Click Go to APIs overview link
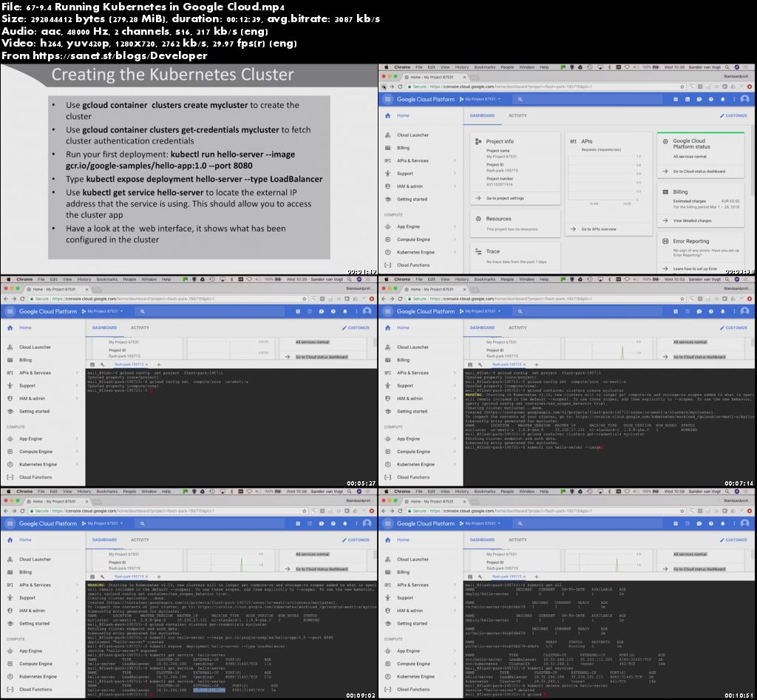 click(599, 229)
